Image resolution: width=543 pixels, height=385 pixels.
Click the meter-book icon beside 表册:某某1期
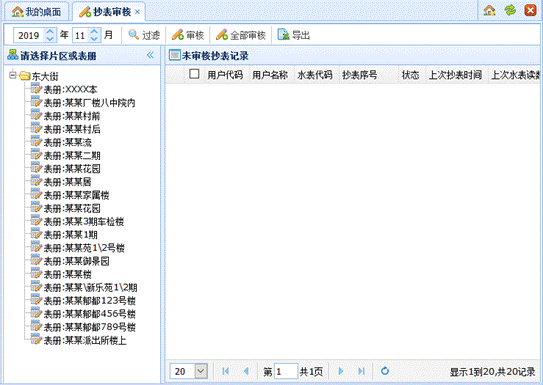(36, 234)
